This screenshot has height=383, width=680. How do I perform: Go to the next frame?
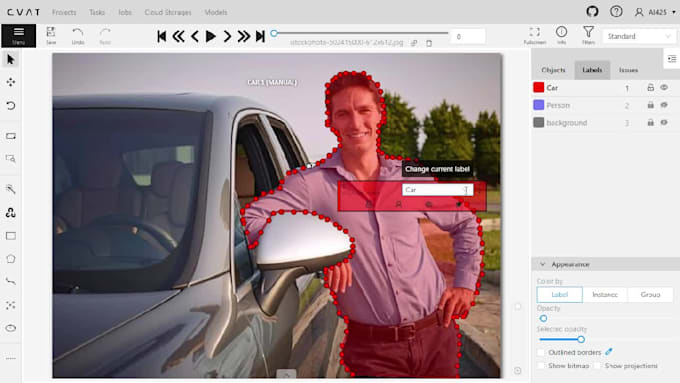pos(227,36)
